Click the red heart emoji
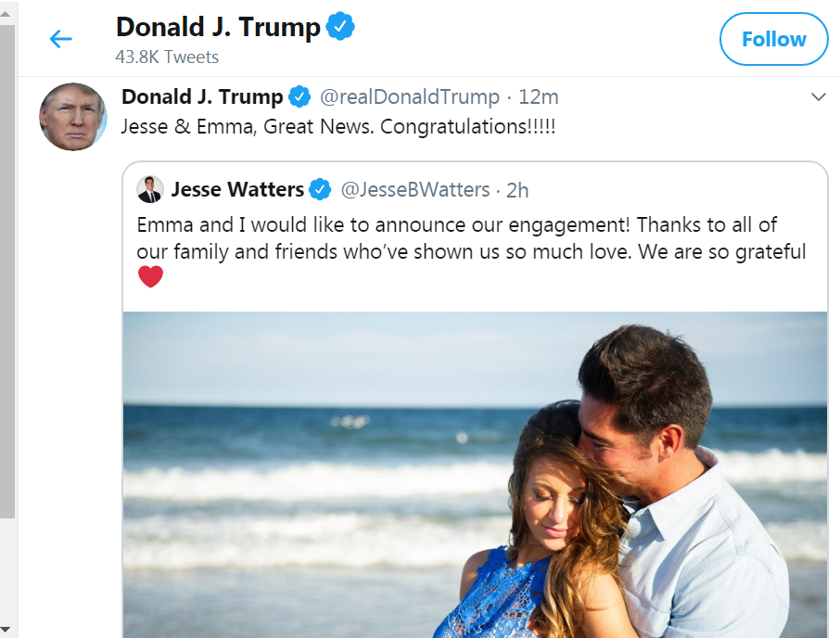 pos(150,276)
